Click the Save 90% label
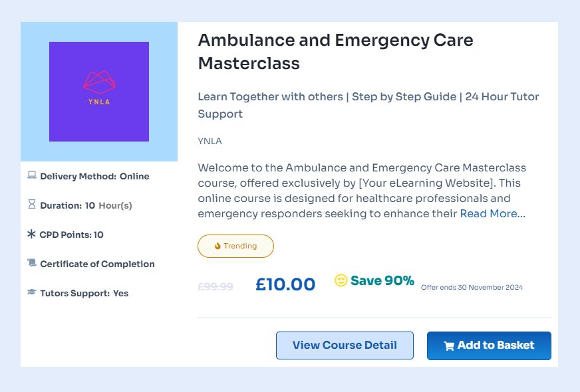The width and height of the screenshot is (580, 392). [382, 280]
